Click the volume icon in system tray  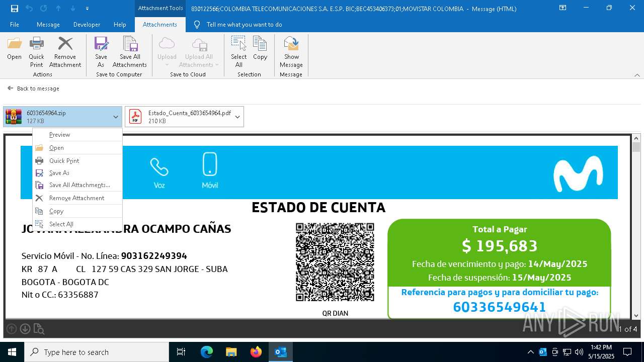579,352
